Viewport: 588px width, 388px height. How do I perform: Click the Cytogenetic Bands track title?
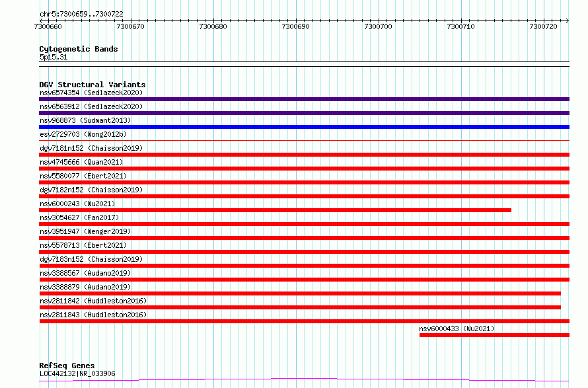tap(79, 49)
